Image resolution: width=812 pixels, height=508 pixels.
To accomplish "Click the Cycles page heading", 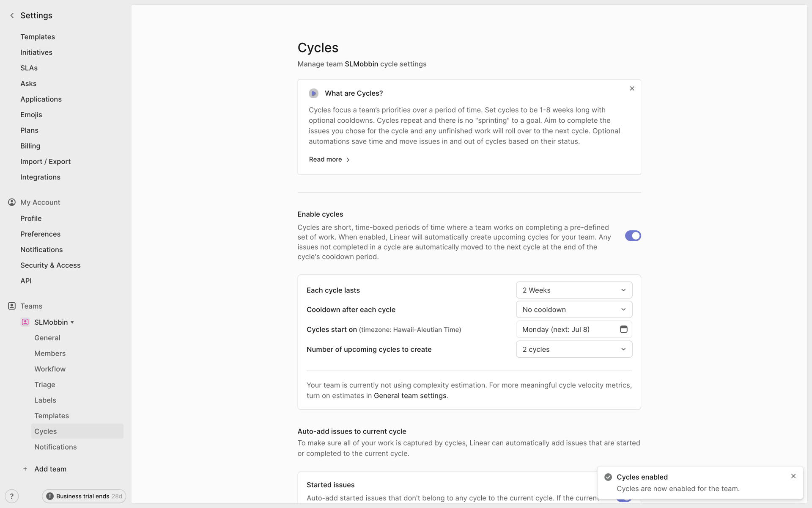I will [318, 48].
